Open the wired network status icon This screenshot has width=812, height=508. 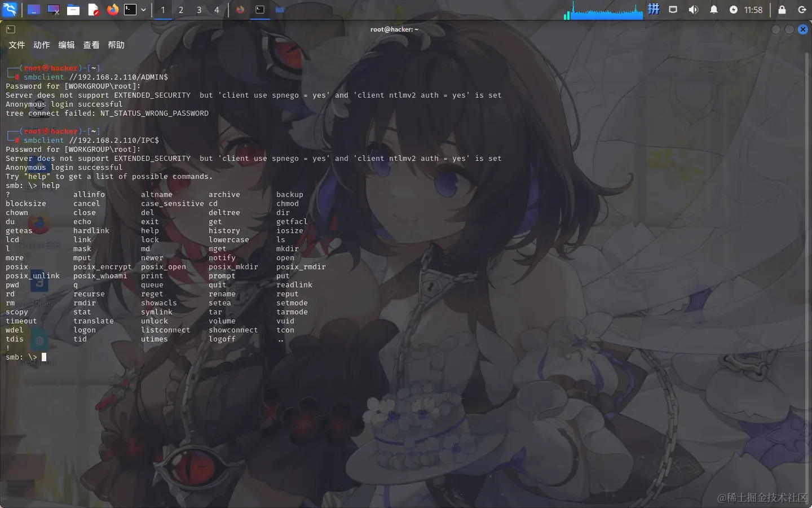(673, 10)
